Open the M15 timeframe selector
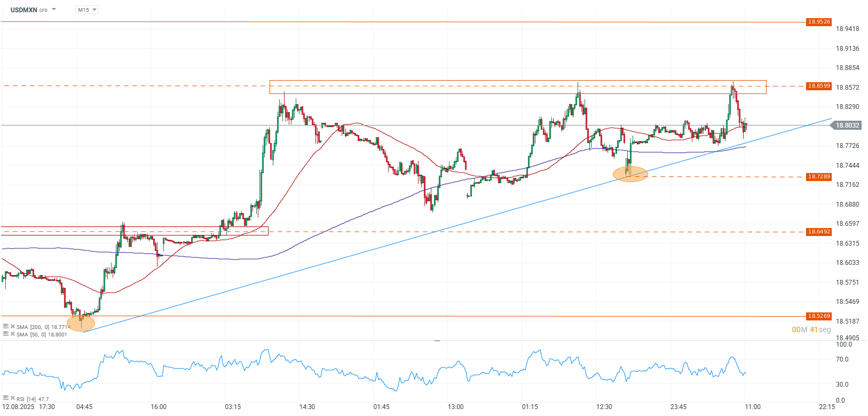 click(87, 10)
